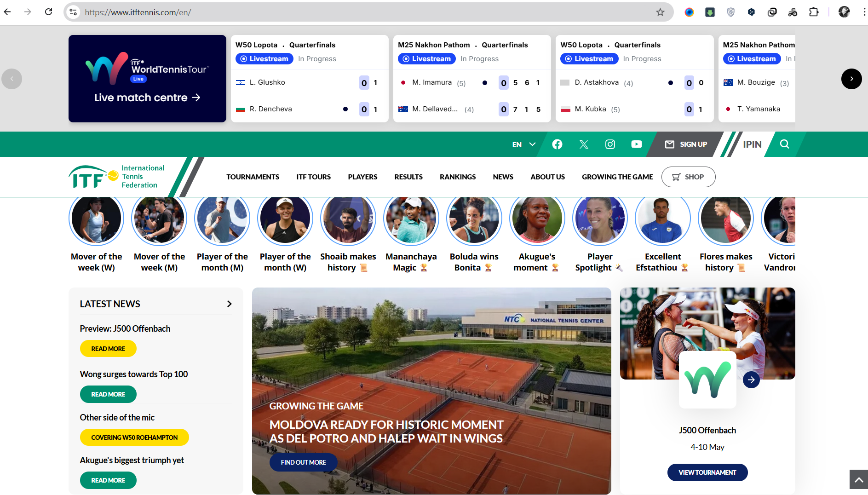Reload the current page
868x495 pixels.
click(48, 12)
